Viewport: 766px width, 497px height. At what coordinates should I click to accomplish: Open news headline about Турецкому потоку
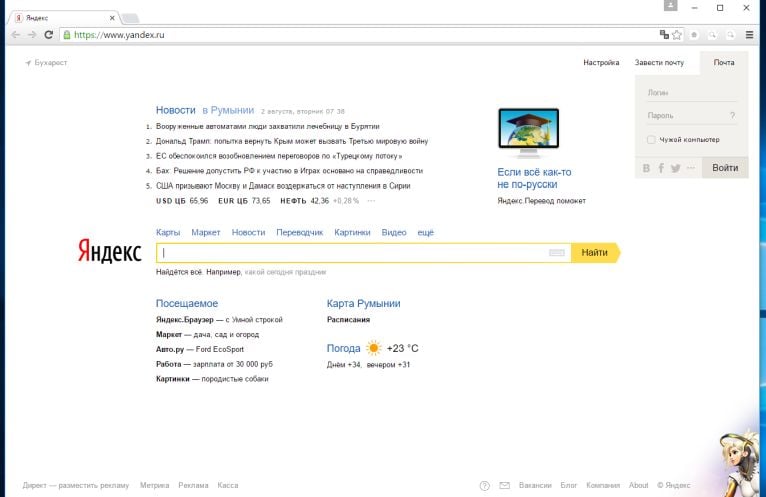click(279, 156)
